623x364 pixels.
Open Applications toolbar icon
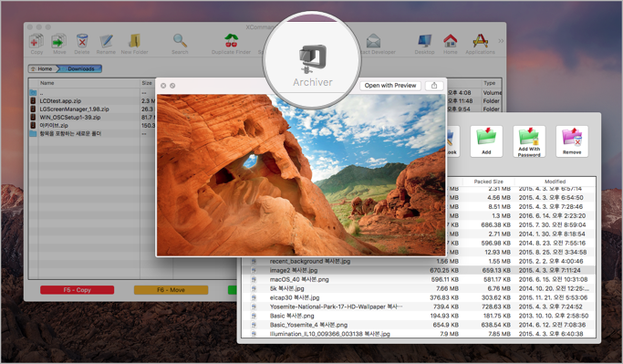pyautogui.click(x=480, y=41)
